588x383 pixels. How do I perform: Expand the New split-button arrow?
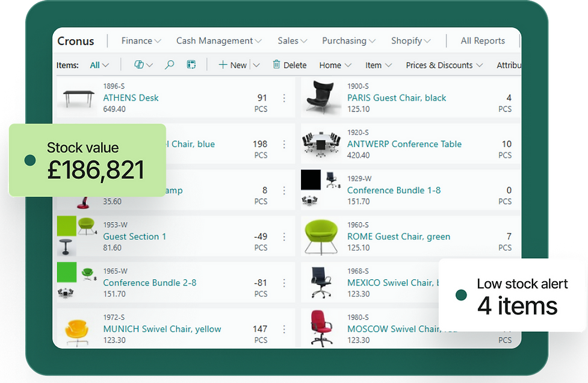256,65
